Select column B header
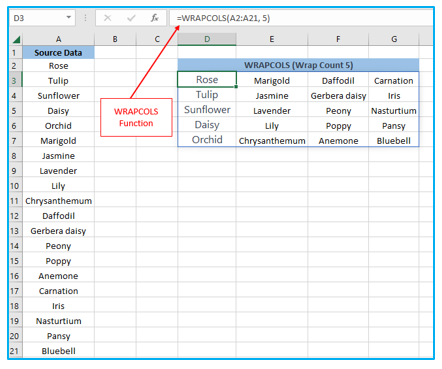442x369 pixels. tap(115, 39)
